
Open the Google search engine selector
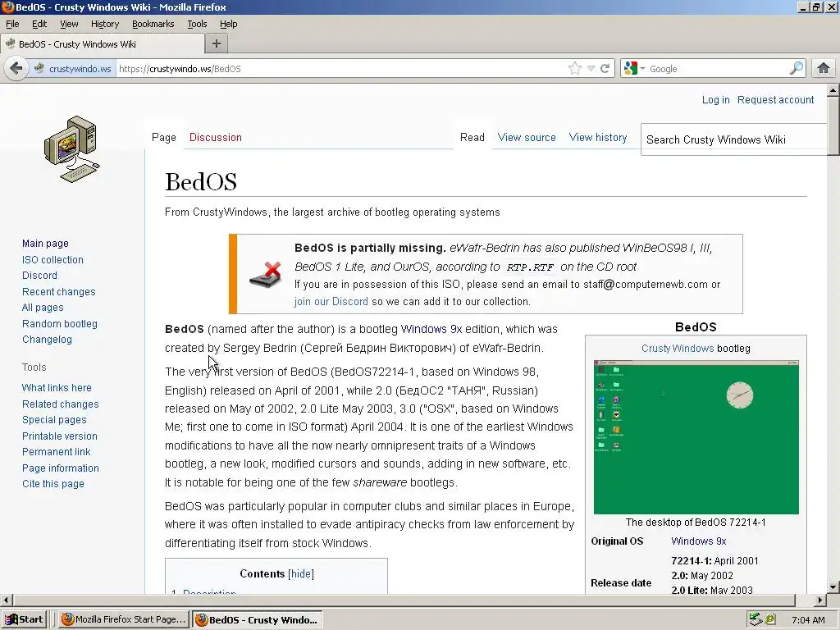pyautogui.click(x=634, y=69)
